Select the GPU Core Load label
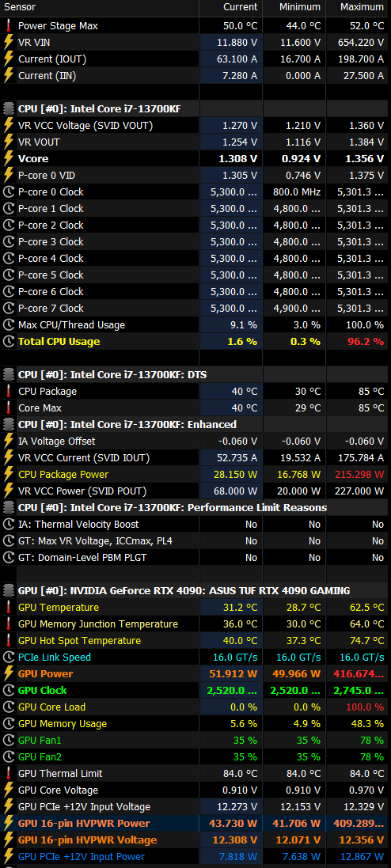This screenshot has height=868, width=391. [x=51, y=707]
